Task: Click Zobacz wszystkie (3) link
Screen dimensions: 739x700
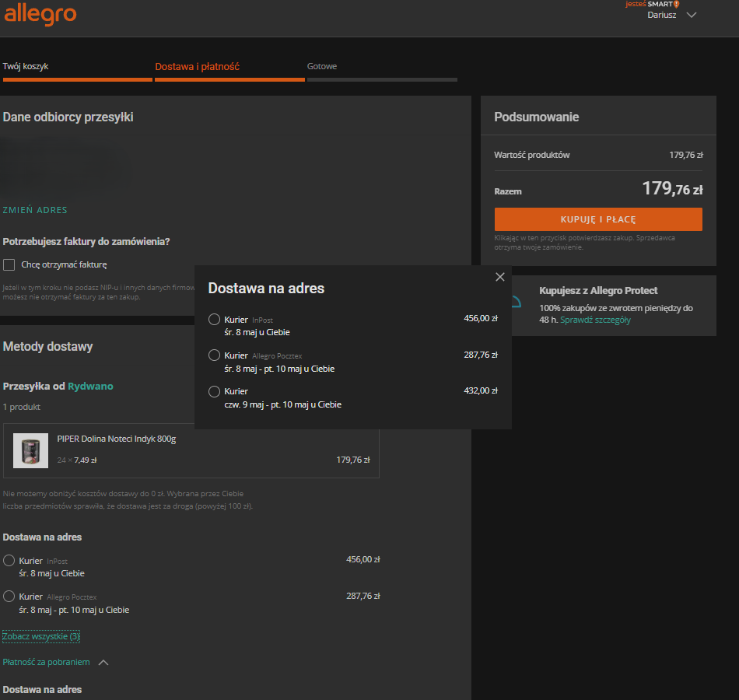Action: pyautogui.click(x=41, y=636)
